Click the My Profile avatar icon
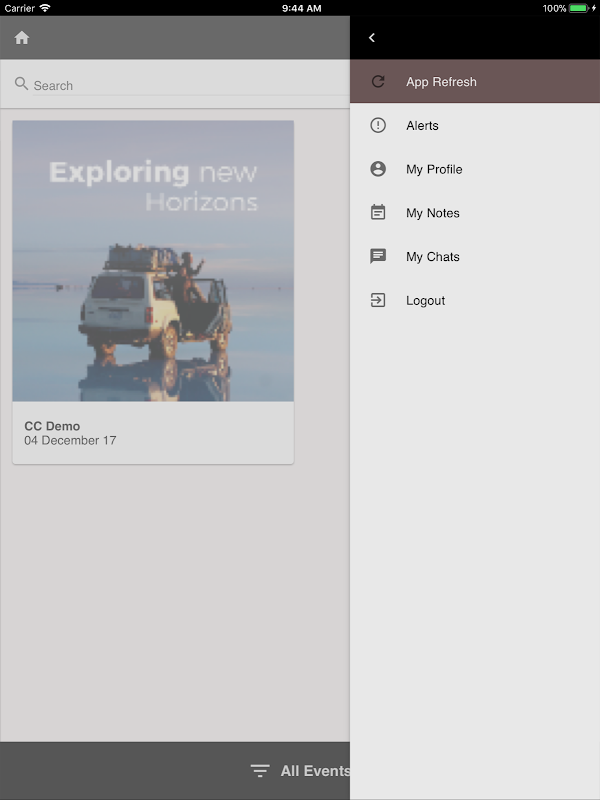Screen dimensions: 600x800 click(378, 169)
